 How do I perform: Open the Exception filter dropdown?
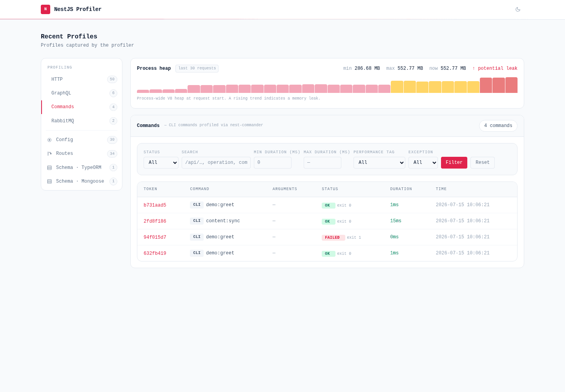click(x=423, y=163)
